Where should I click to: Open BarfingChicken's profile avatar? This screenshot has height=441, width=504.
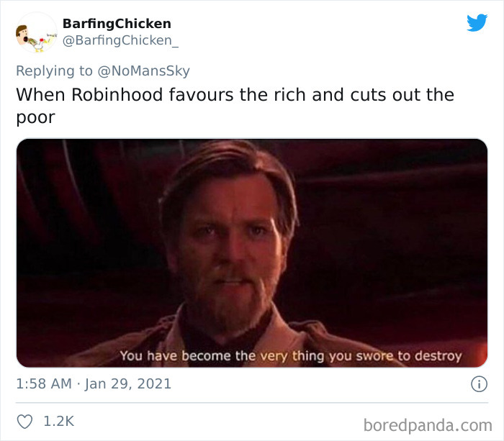(37, 32)
